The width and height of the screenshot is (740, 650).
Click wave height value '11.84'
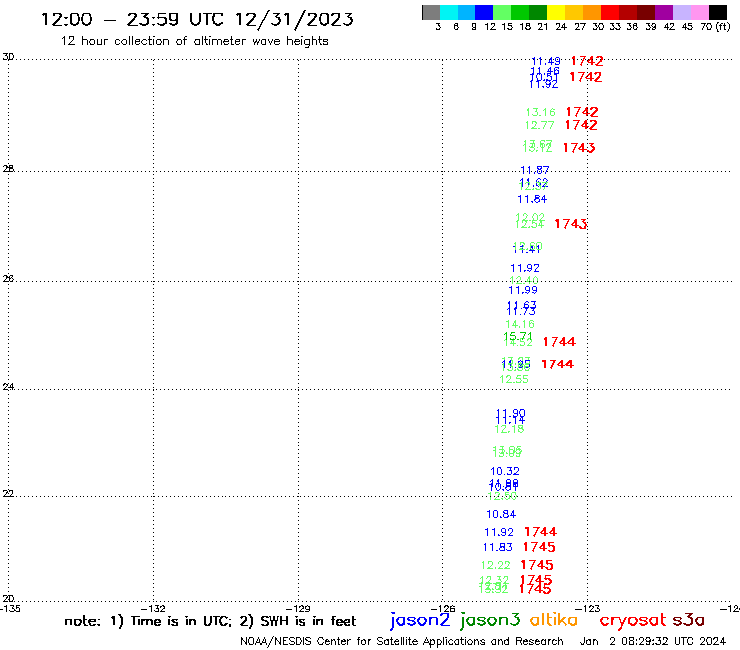tap(532, 199)
